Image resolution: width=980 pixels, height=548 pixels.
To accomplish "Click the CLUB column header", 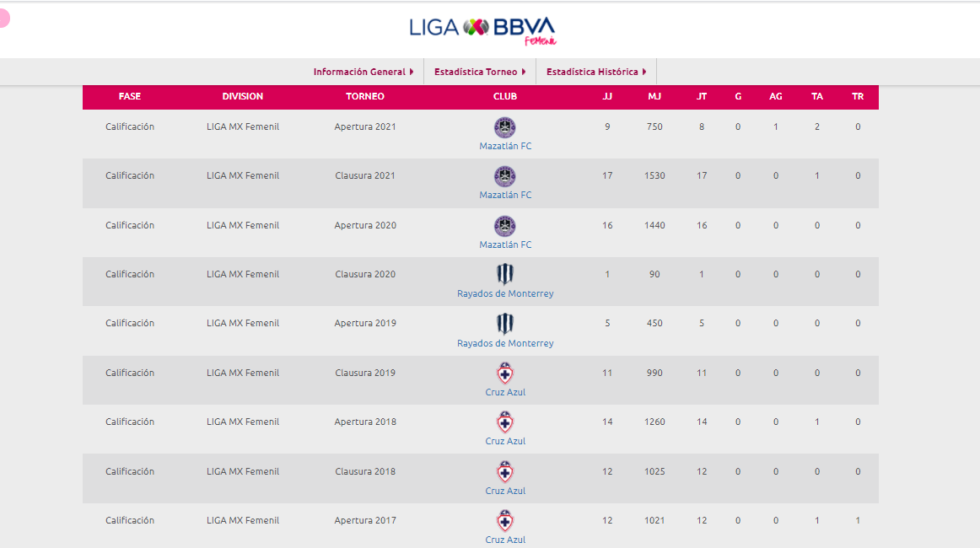I will point(505,96).
